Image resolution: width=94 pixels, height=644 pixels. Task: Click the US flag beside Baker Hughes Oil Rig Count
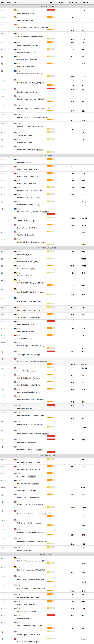(15, 632)
